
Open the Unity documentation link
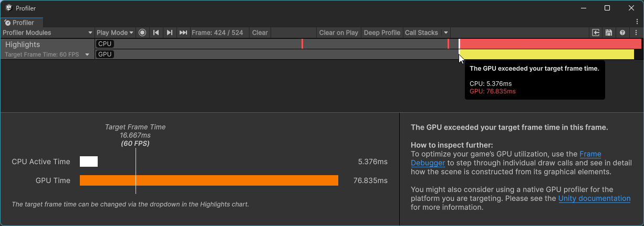point(594,198)
